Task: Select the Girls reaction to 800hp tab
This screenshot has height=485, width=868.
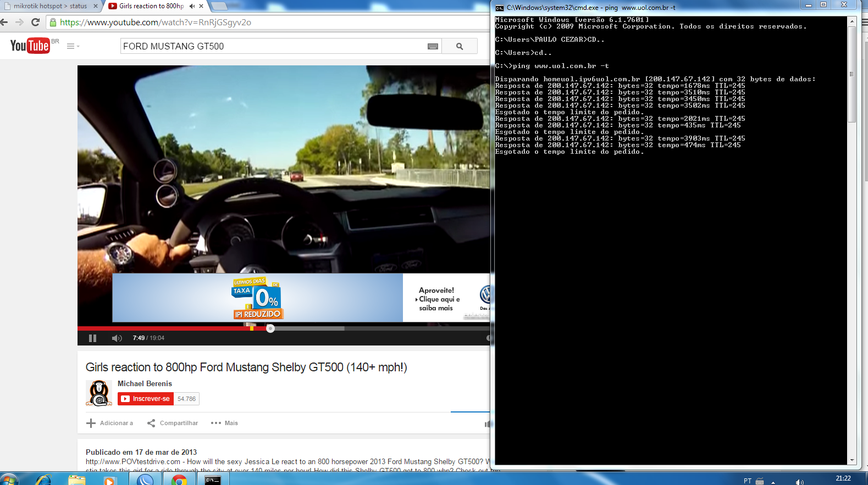Action: (151, 6)
